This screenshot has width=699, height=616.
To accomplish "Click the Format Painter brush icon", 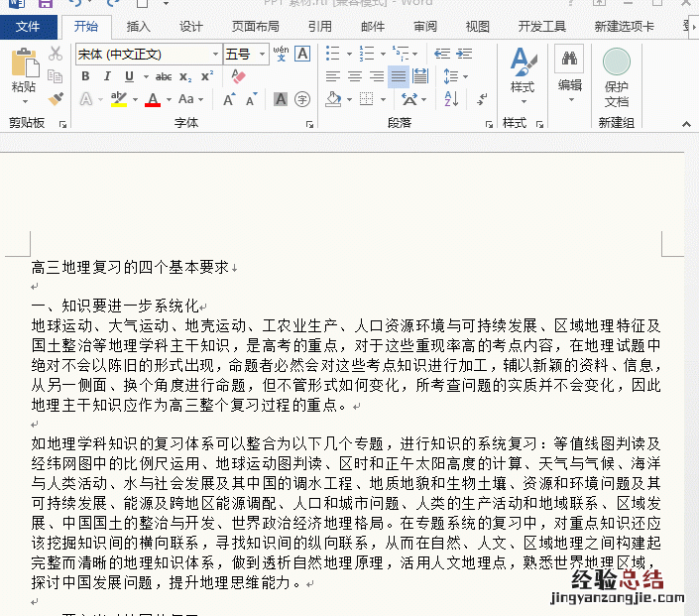I will pyautogui.click(x=56, y=99).
